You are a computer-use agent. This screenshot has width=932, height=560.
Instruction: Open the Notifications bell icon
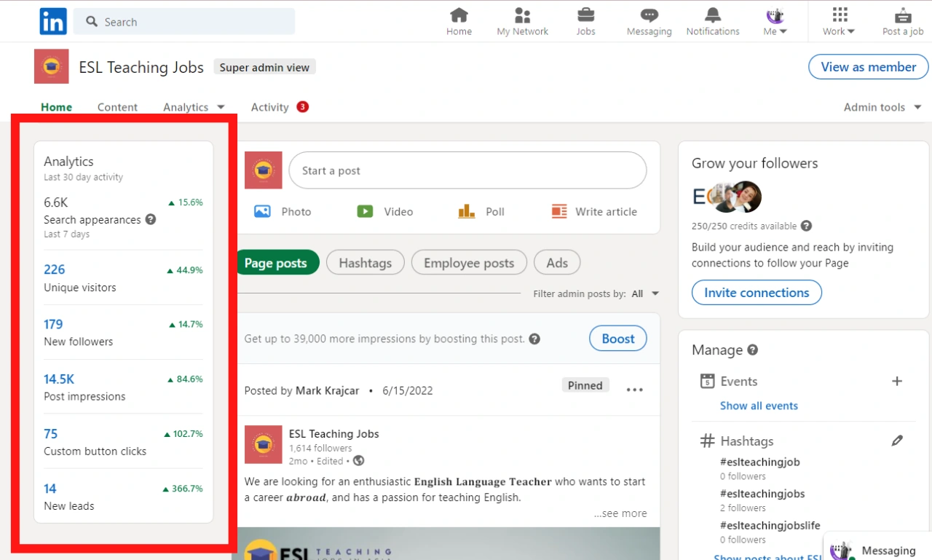click(712, 15)
